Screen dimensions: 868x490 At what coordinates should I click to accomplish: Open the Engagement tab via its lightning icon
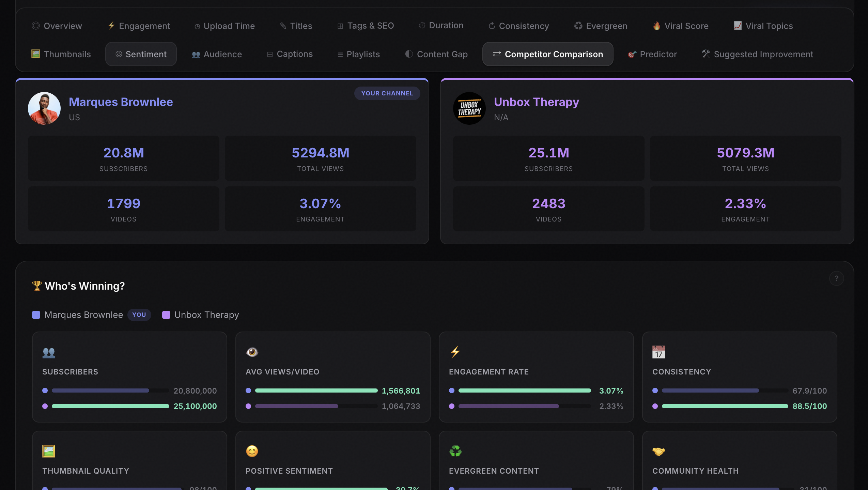[111, 26]
